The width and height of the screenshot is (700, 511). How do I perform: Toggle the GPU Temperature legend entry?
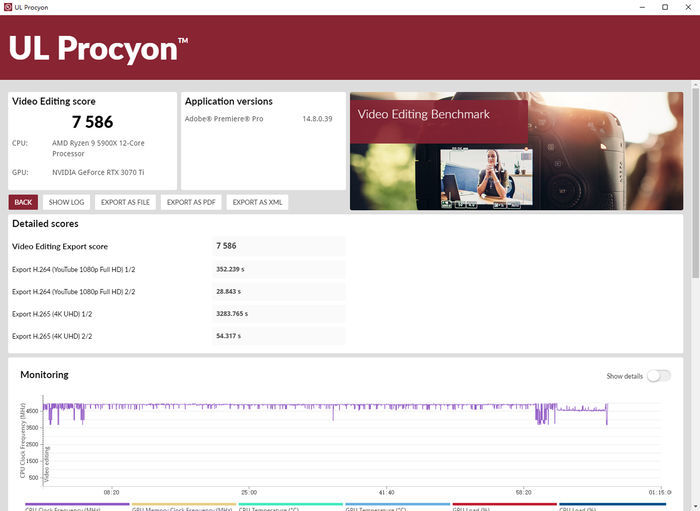pyautogui.click(x=397, y=506)
